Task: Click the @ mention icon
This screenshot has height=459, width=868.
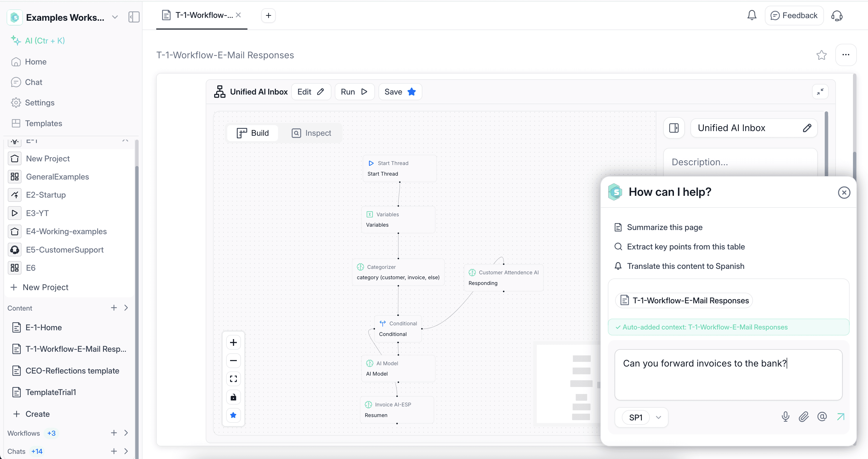Action: click(822, 417)
